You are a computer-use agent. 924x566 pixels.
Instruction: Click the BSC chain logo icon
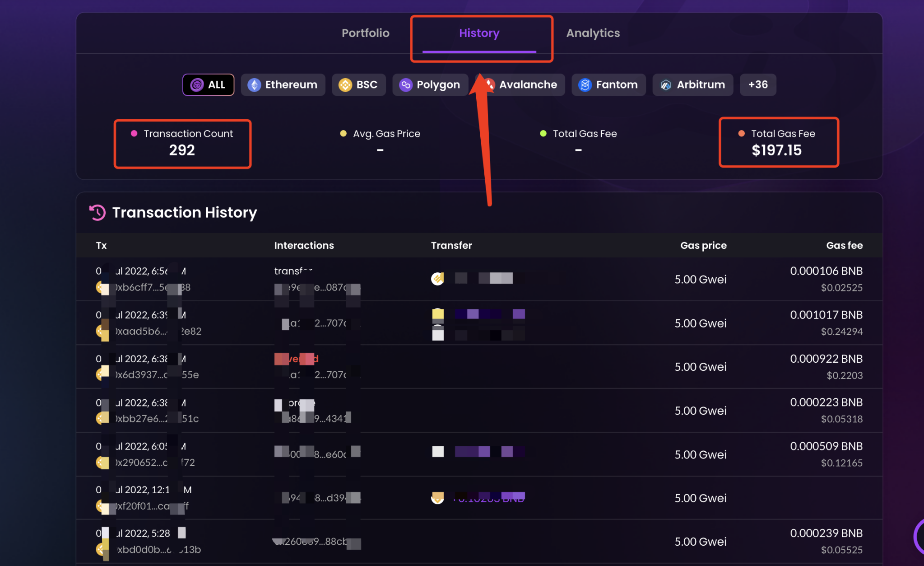tap(345, 85)
